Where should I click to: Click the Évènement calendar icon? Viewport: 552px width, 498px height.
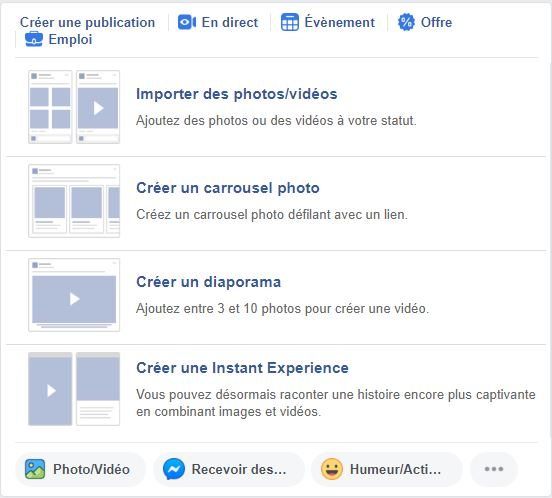290,23
